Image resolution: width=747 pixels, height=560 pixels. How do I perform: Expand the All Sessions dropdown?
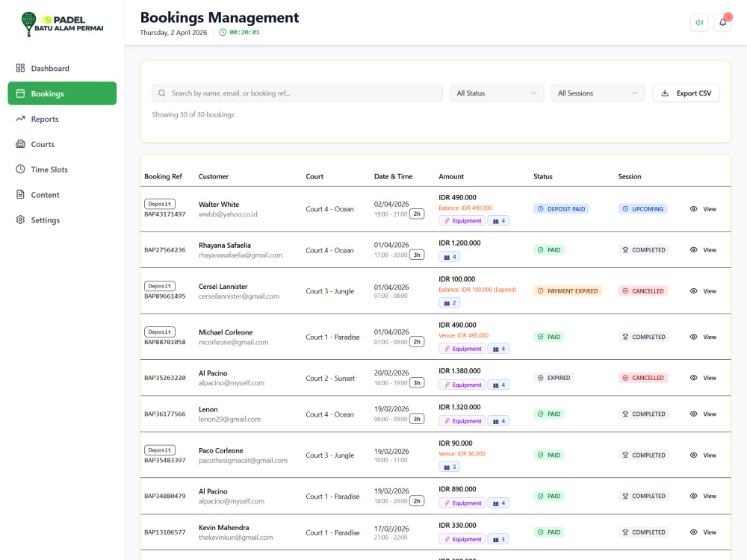coord(598,93)
